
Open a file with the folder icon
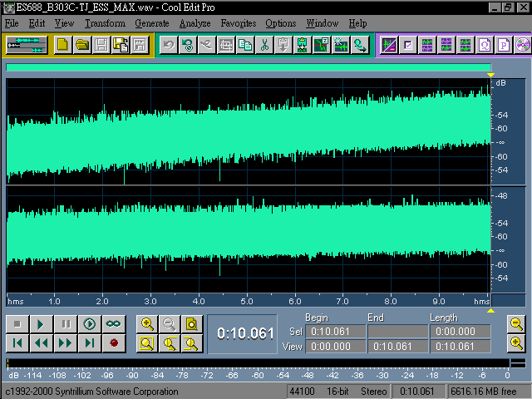click(x=82, y=45)
